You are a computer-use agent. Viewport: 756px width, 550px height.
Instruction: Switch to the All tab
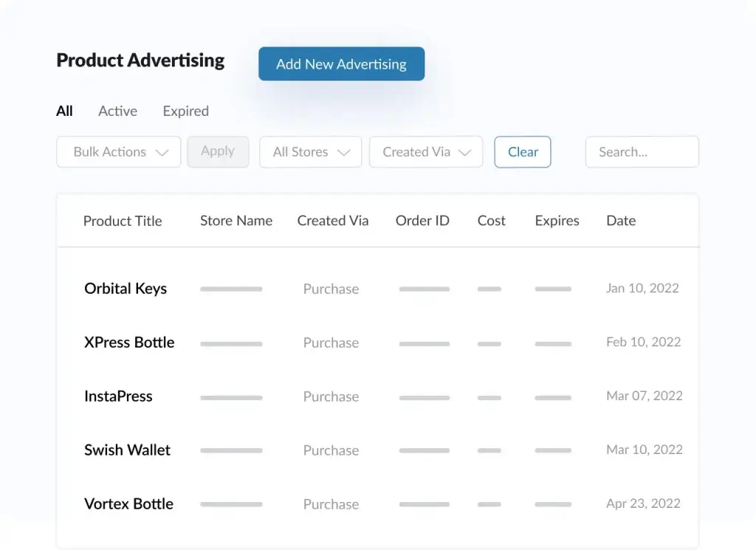64,111
